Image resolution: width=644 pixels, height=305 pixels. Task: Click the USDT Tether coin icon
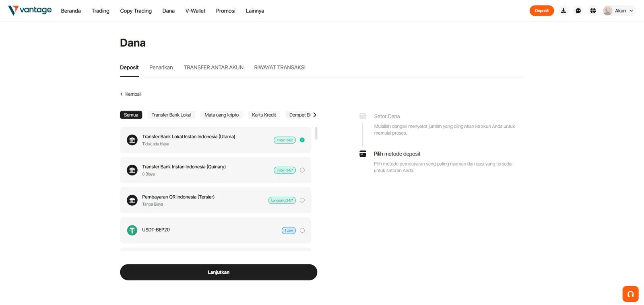[132, 230]
